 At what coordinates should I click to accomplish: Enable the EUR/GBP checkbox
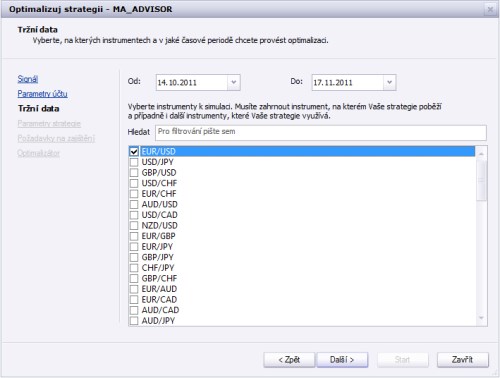tap(134, 236)
